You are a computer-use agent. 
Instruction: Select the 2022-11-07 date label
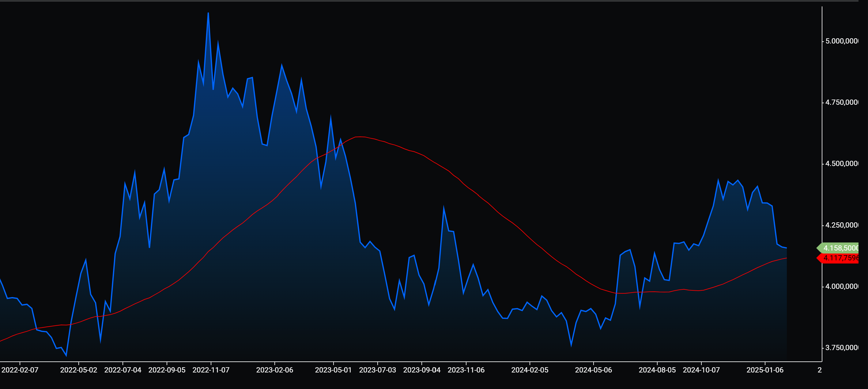pos(211,370)
